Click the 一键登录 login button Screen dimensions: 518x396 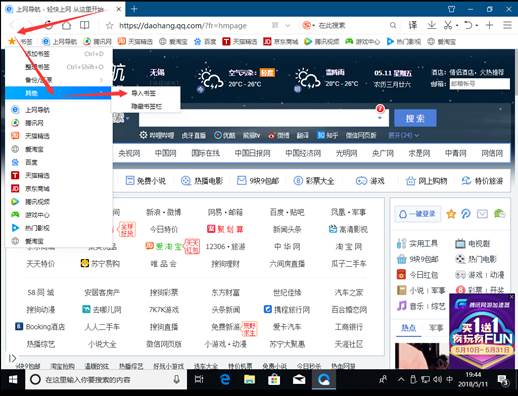coord(418,214)
